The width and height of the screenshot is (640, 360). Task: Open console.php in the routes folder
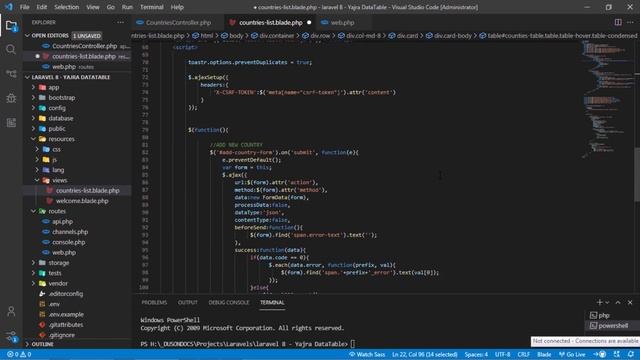[69, 242]
